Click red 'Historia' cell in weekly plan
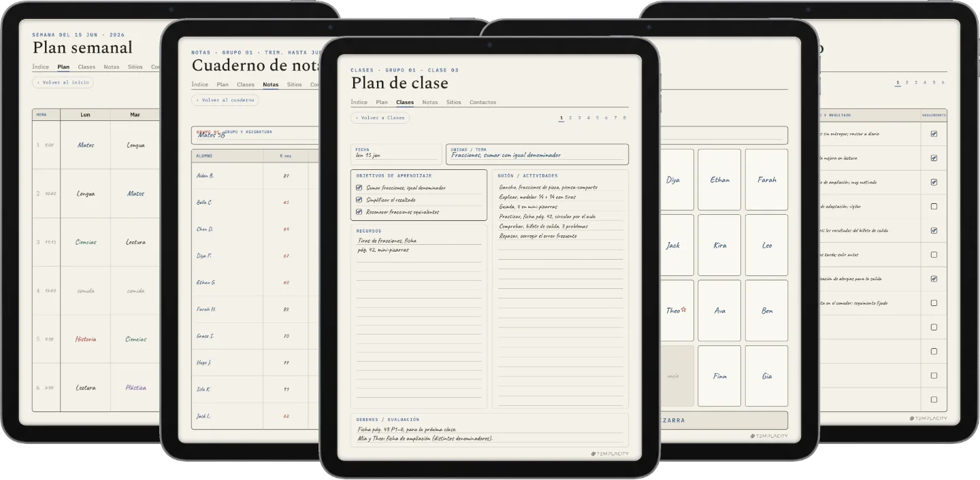 86,339
